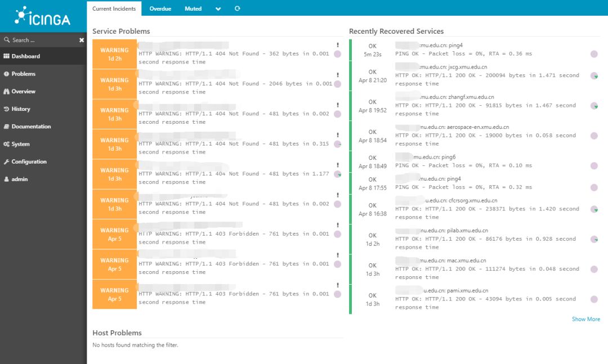Click perfdata pie icon on 0.315 second warning

pos(338,144)
